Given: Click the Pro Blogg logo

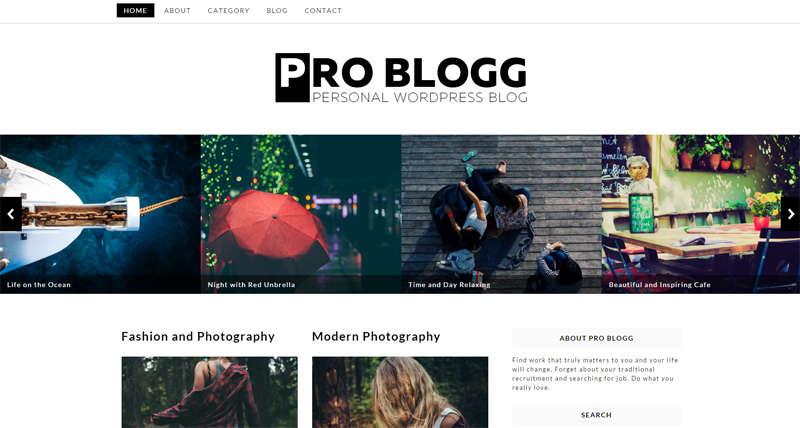Looking at the screenshot, I should 401,78.
